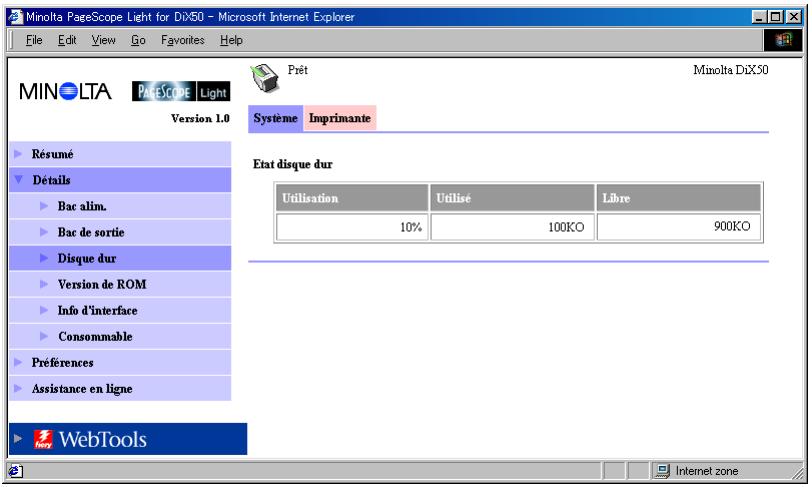812x487 pixels.
Task: Click the Etat disque dur heading
Action: [293, 164]
